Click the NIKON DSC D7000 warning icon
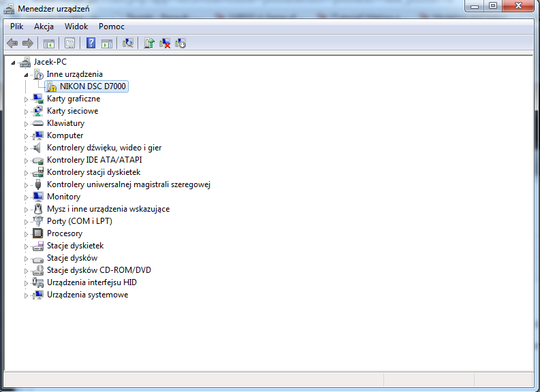This screenshot has height=392, width=540. click(51, 86)
